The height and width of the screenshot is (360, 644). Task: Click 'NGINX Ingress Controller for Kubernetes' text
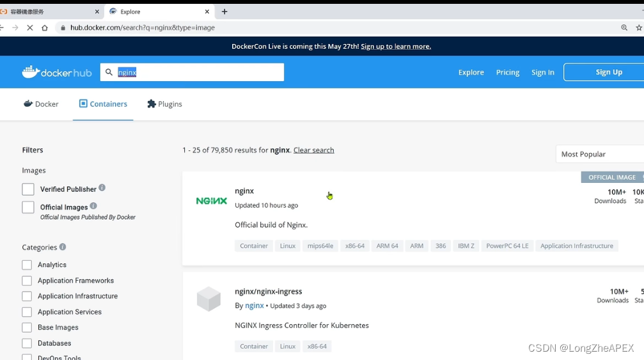pyautogui.click(x=302, y=325)
